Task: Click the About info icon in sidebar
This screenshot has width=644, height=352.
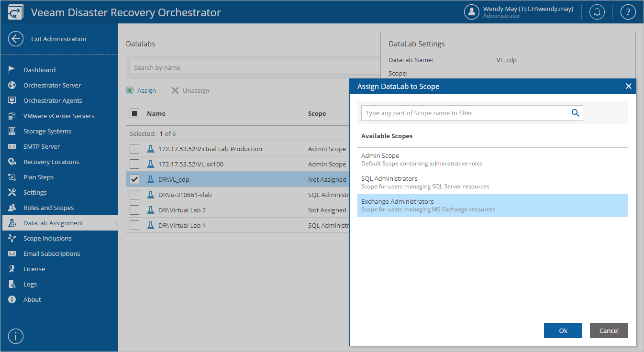Action: click(x=12, y=299)
